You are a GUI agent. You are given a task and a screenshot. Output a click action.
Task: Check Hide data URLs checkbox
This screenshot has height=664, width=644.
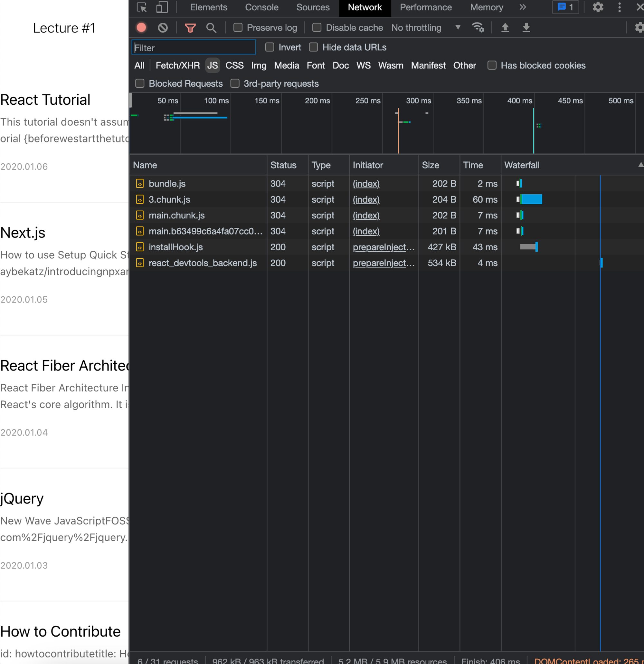click(314, 47)
